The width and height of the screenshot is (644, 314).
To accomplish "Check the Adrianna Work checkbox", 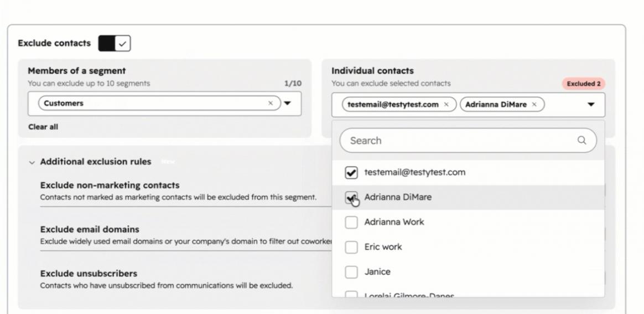I will [x=351, y=223].
